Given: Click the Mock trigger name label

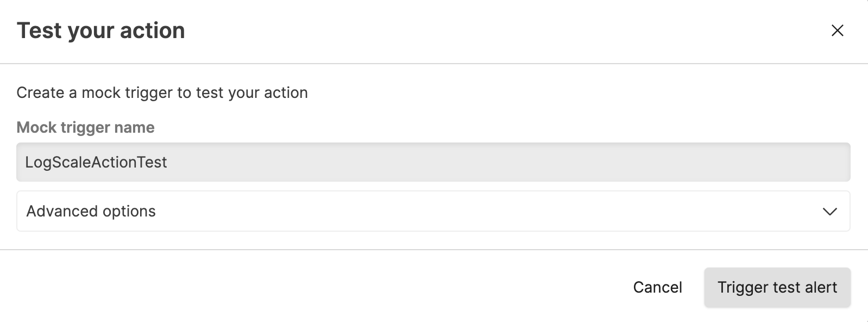Looking at the screenshot, I should (85, 127).
